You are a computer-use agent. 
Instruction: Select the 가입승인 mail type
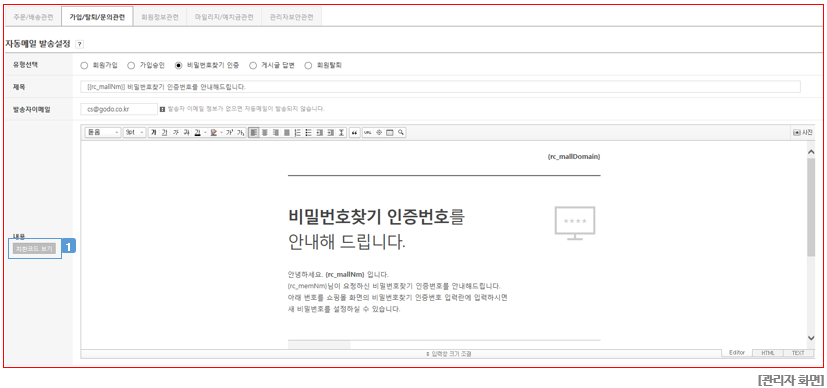(131, 66)
